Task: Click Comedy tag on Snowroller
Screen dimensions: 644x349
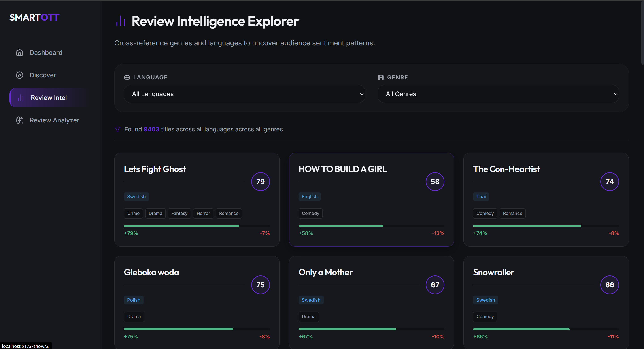Action: 485,317
